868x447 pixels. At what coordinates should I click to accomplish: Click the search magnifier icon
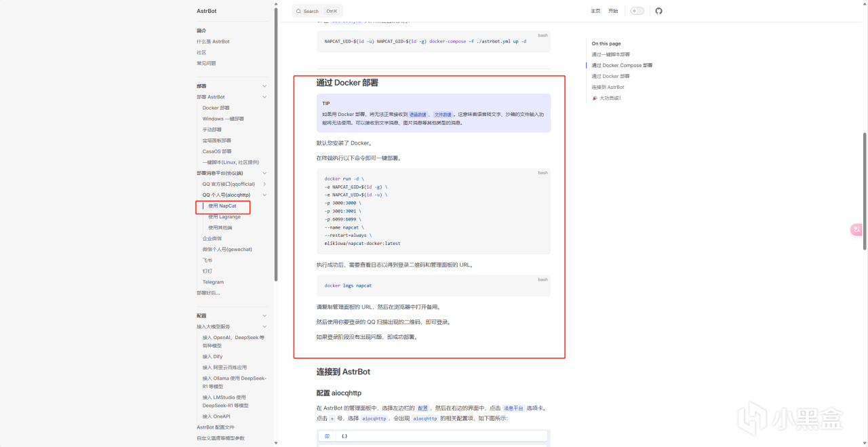pos(299,11)
